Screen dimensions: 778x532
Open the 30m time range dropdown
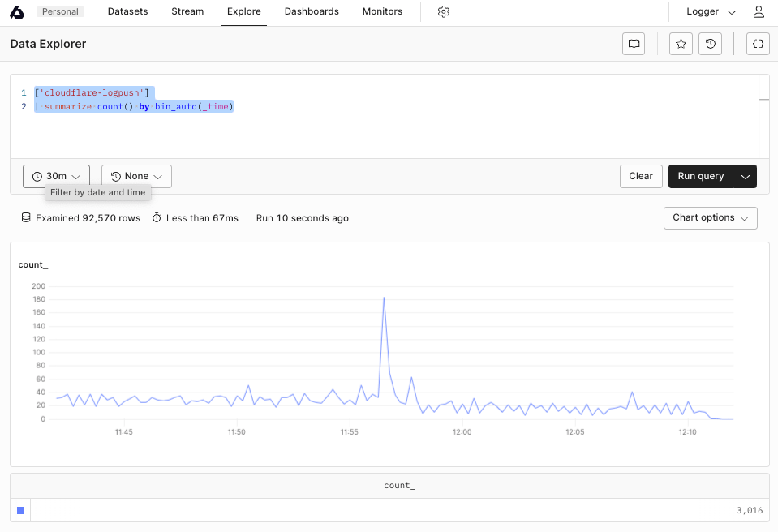tap(55, 176)
